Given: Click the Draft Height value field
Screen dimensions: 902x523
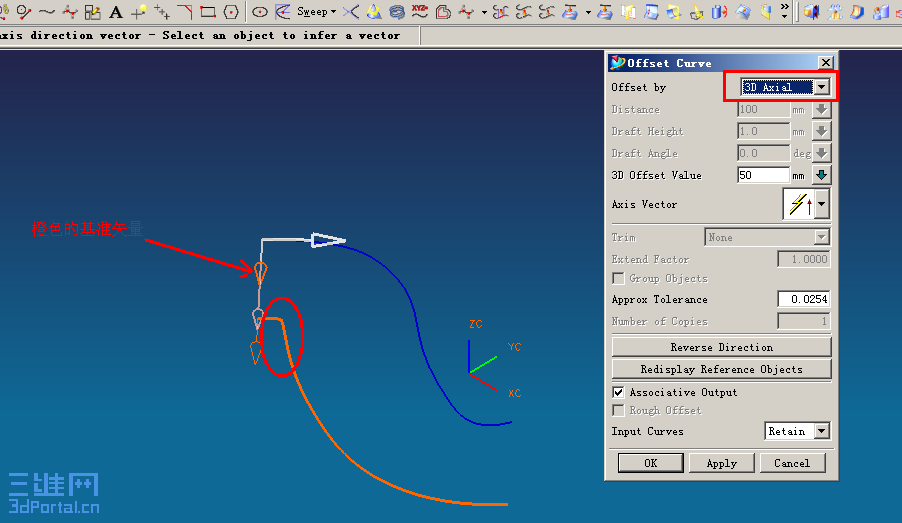Looking at the screenshot, I should pos(763,131).
